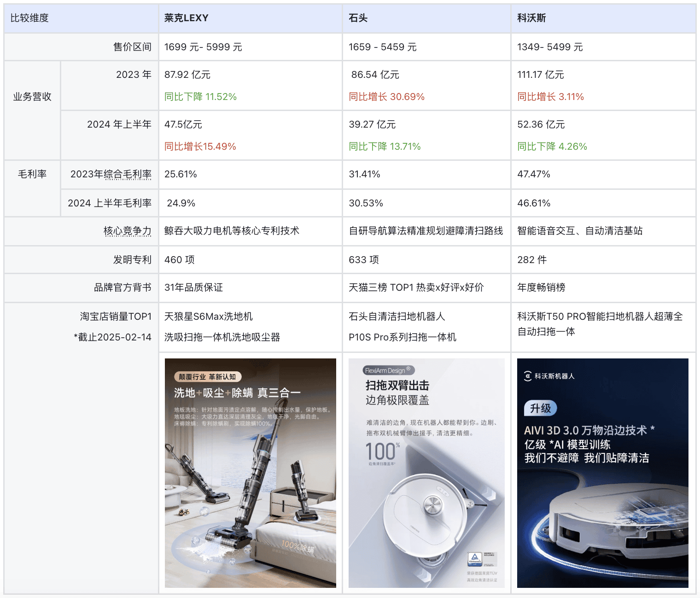
Task: Click margin value 47.47%
Action: click(534, 174)
